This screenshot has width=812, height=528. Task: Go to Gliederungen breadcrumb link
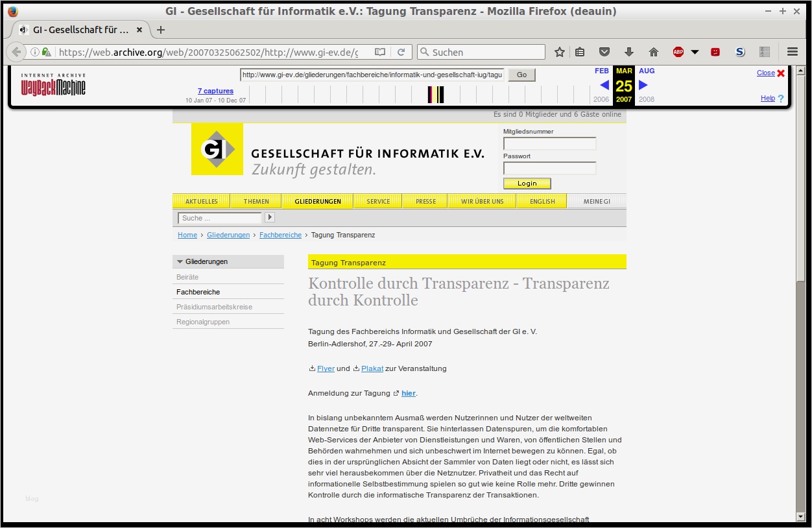coord(228,235)
